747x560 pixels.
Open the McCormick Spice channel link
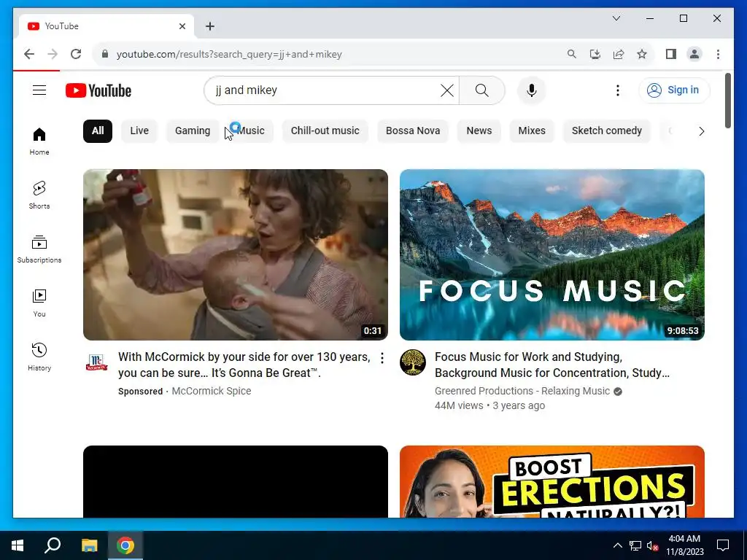coord(211,391)
